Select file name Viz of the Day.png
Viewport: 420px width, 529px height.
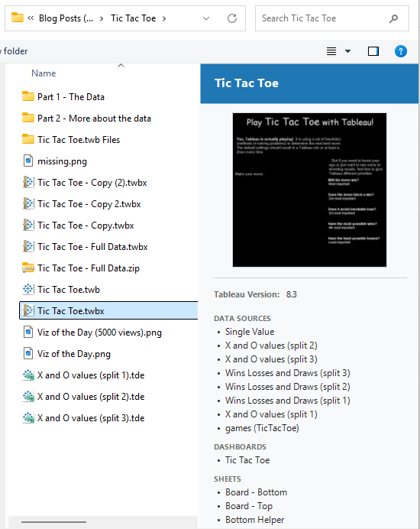tap(74, 354)
